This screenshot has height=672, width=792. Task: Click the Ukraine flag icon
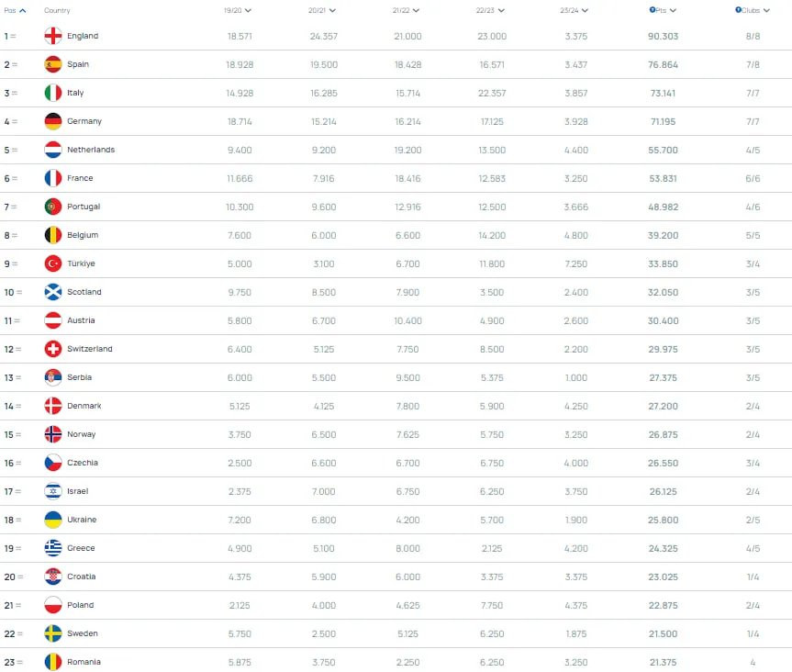53,520
